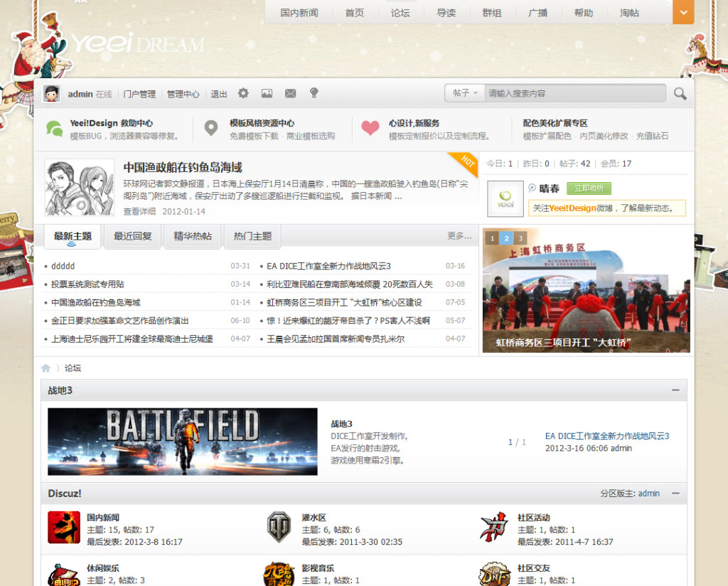Open the 管理中心 link

point(183,95)
